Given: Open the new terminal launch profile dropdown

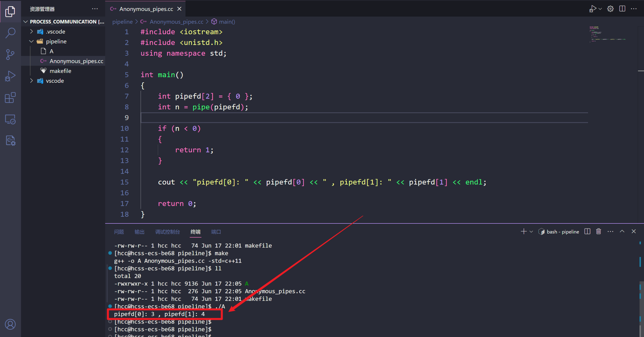Looking at the screenshot, I should (x=531, y=232).
